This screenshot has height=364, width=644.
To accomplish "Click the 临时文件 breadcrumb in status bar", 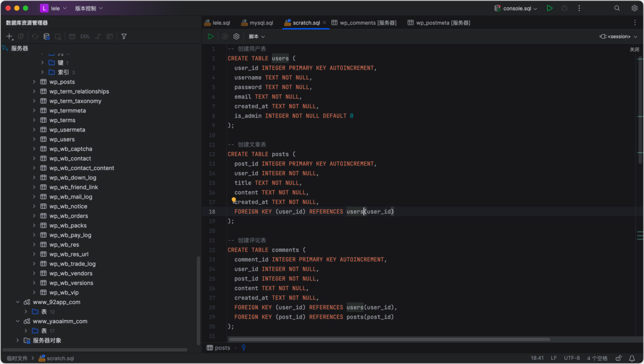I will 17,359.
